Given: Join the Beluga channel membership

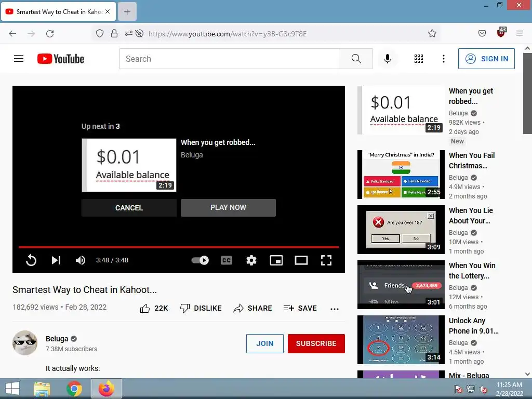Looking at the screenshot, I should click(x=264, y=343).
